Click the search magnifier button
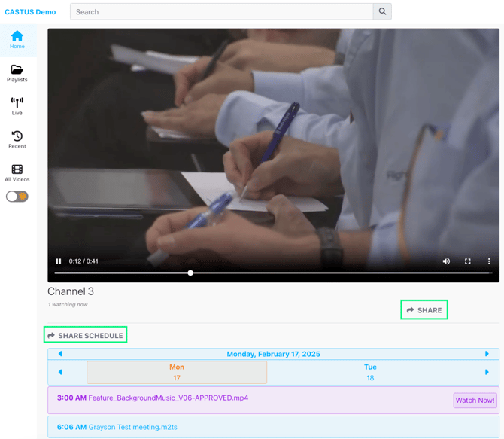 tap(382, 12)
